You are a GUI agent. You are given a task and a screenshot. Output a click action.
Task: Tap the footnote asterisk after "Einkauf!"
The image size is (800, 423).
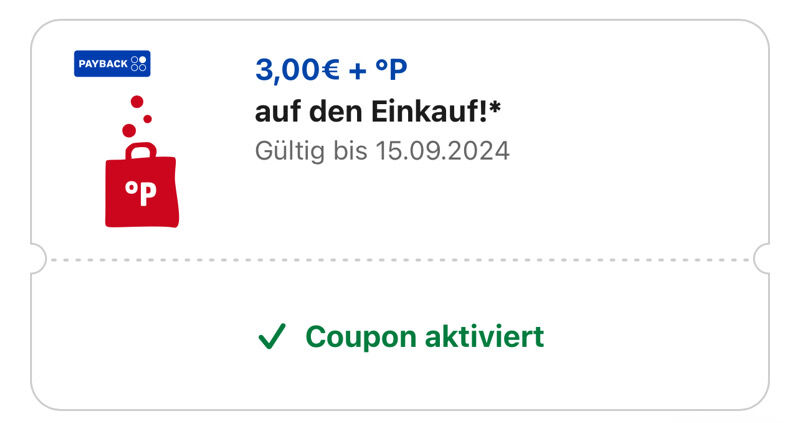495,107
